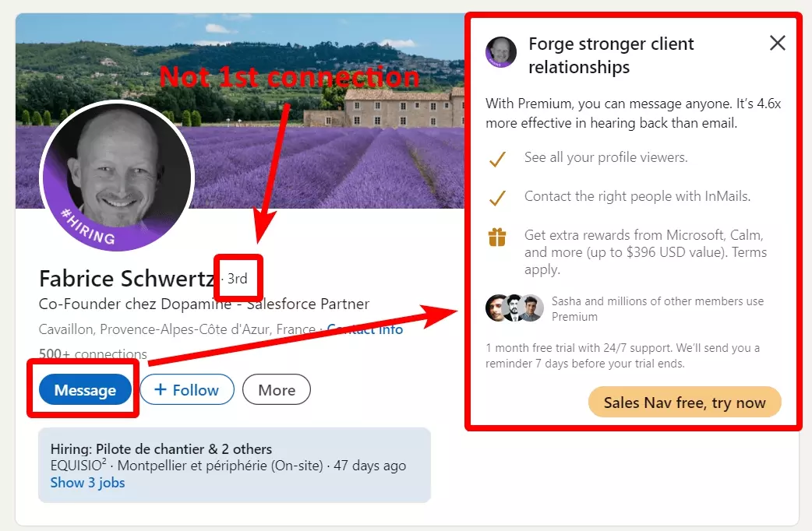Click the checkmark beside "Contact the right people with InMails"
Image resolution: width=812 pixels, height=531 pixels.
[x=500, y=198]
